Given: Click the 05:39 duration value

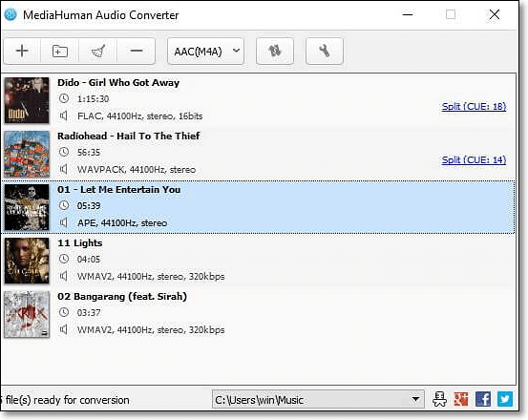Looking at the screenshot, I should click(x=89, y=206).
